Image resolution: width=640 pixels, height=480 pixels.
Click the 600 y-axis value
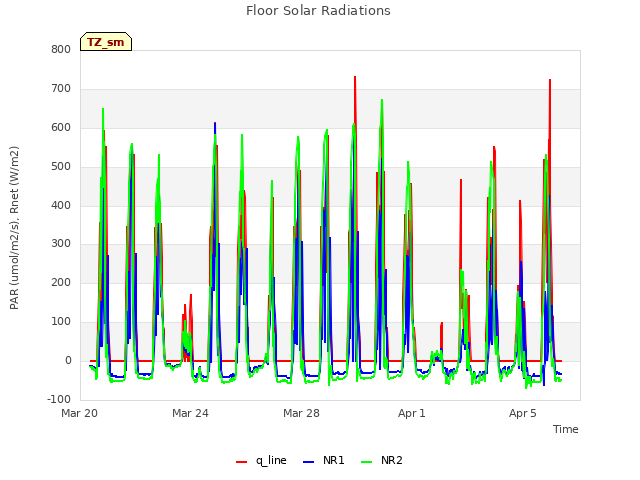(61, 128)
